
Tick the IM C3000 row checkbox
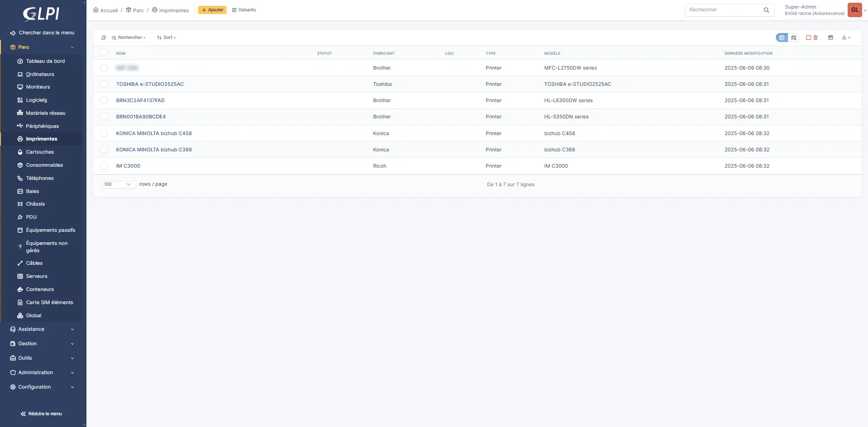click(x=104, y=166)
